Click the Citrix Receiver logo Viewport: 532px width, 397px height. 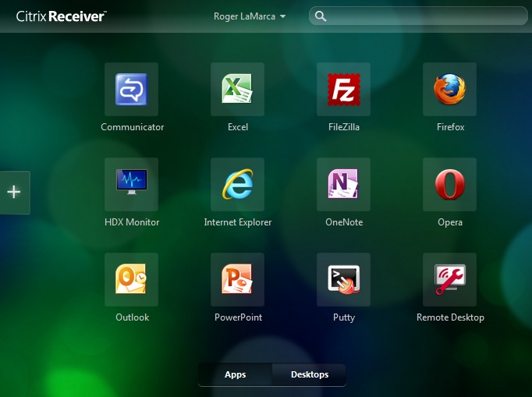click(62, 16)
